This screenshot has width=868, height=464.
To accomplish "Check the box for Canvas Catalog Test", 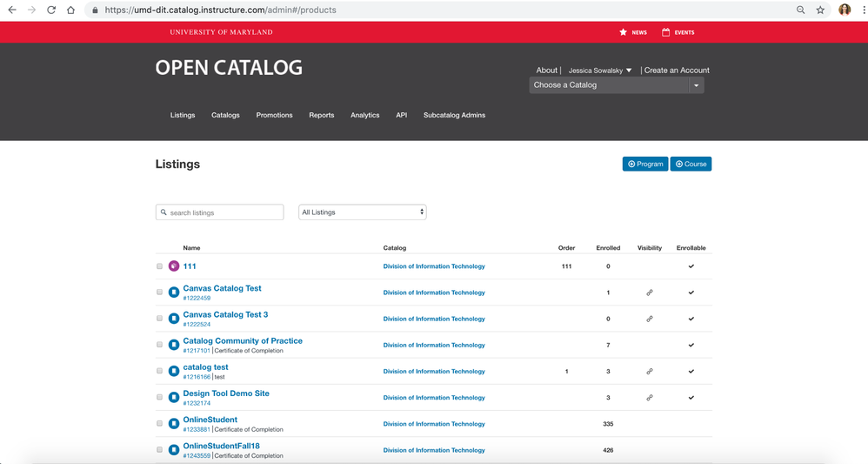I will (x=159, y=293).
